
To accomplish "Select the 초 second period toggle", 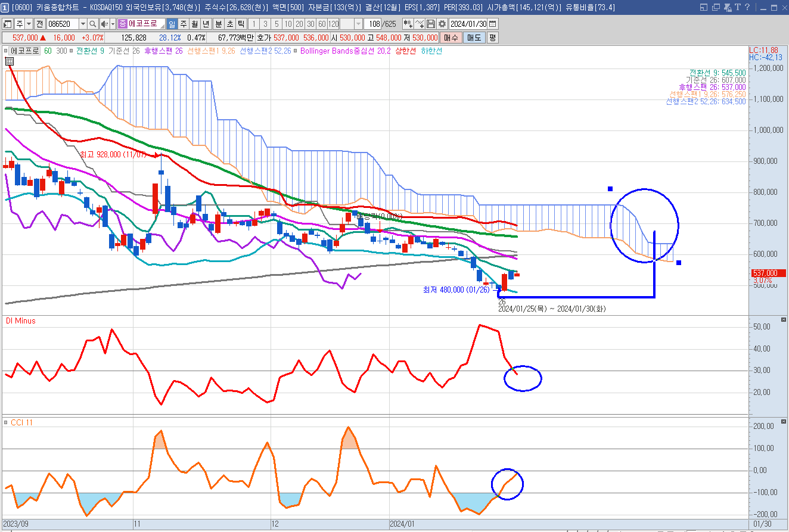I will [x=229, y=24].
